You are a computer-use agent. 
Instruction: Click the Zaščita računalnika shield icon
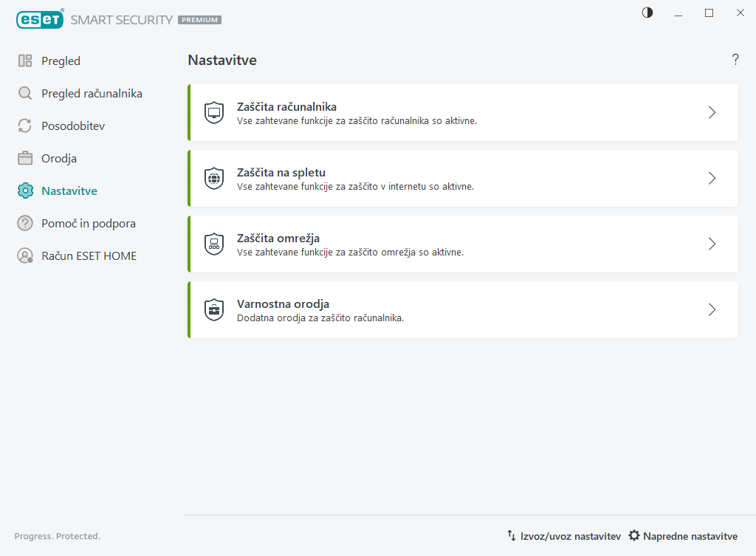click(214, 113)
